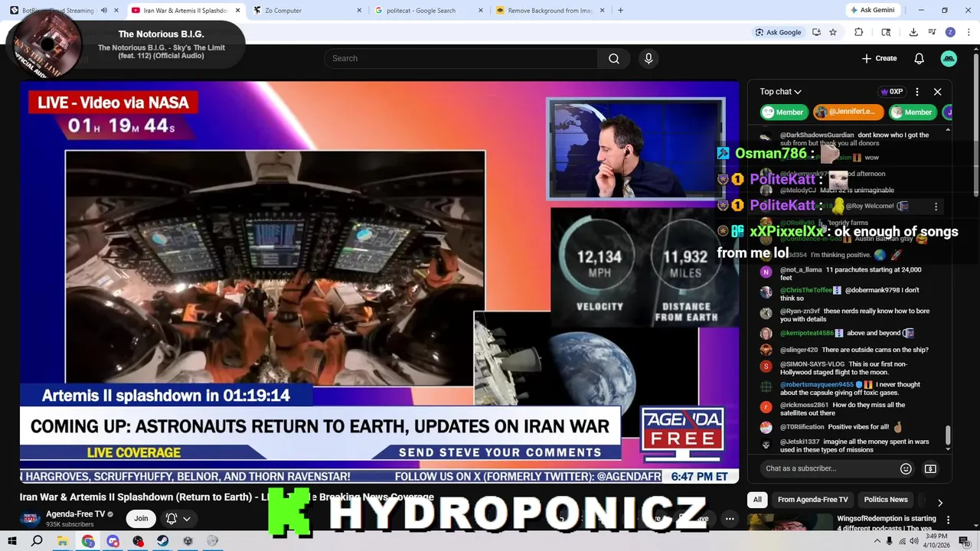
Task: Click the Create button
Action: (x=879, y=58)
